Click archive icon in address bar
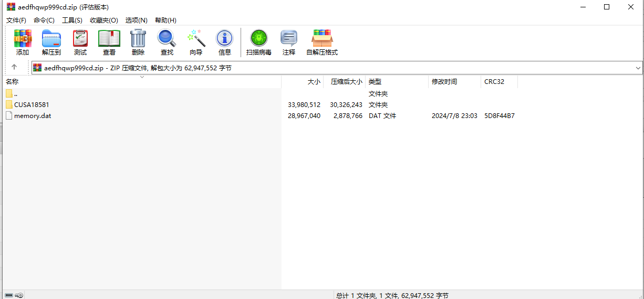 (37, 68)
